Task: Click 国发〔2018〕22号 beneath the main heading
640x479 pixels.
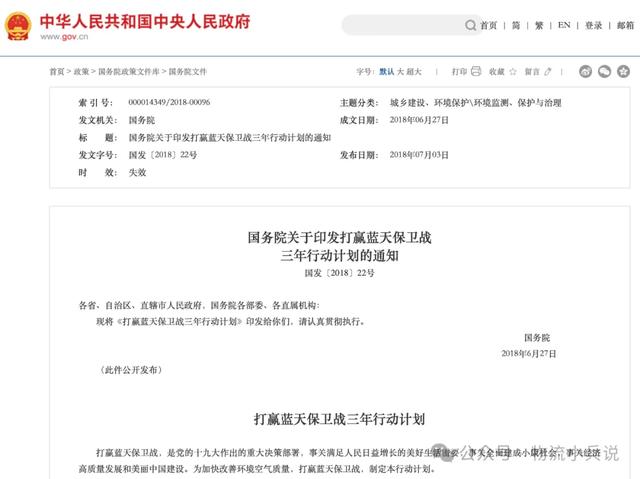Action: [x=340, y=273]
